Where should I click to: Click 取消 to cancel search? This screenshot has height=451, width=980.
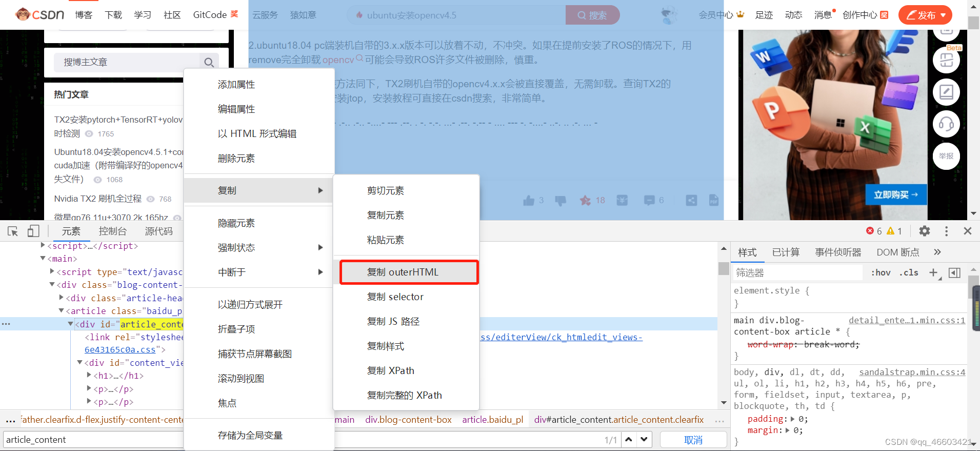693,440
